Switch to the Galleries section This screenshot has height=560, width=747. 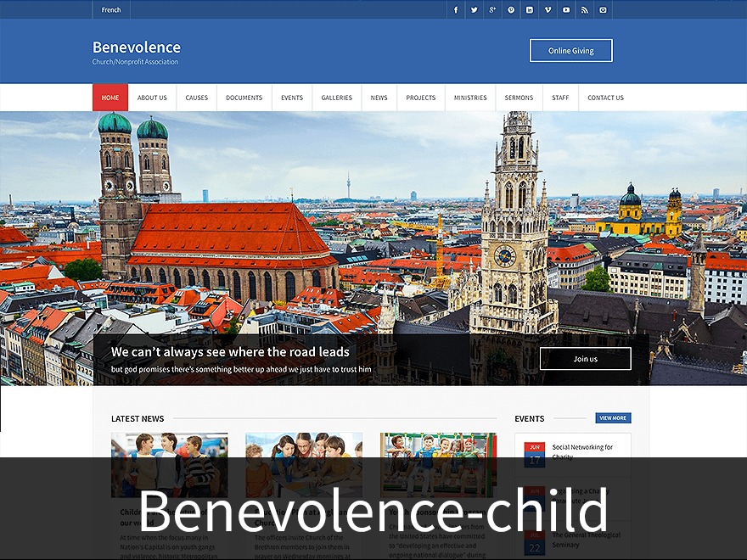[336, 97]
